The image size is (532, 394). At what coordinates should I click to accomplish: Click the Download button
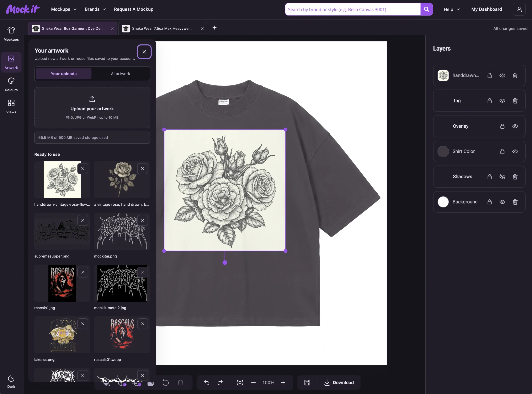pos(339,383)
